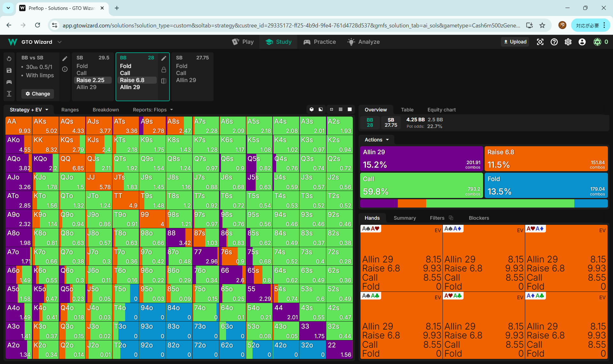
Task: Click the reset/undo icon in left sidebar
Action: pyautogui.click(x=9, y=59)
